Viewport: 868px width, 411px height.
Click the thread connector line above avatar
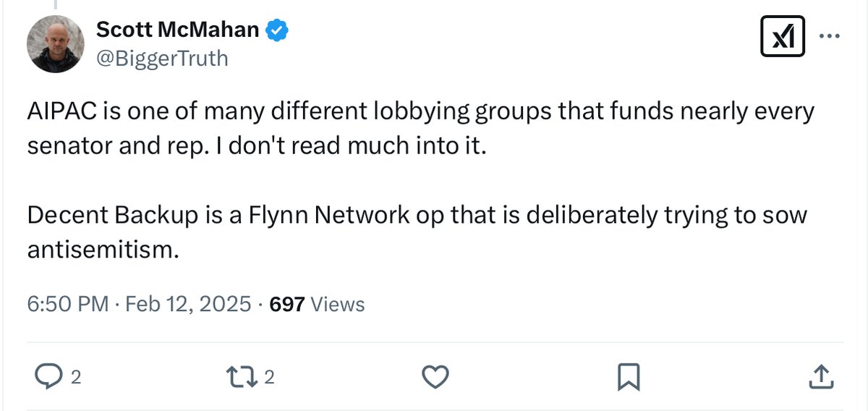pyautogui.click(x=56, y=4)
